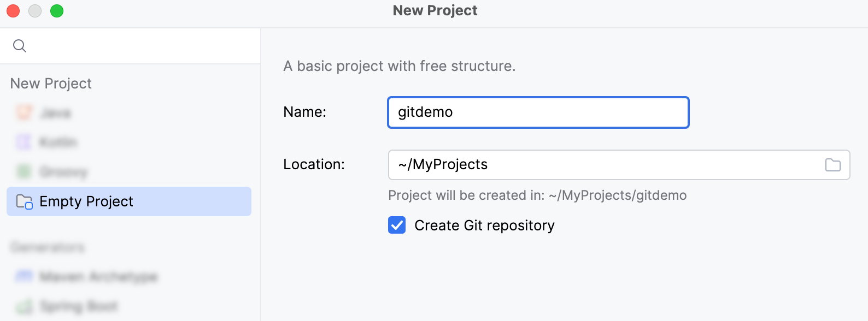The width and height of the screenshot is (868, 321).
Task: Toggle the Git repository checkbox off
Action: click(396, 225)
